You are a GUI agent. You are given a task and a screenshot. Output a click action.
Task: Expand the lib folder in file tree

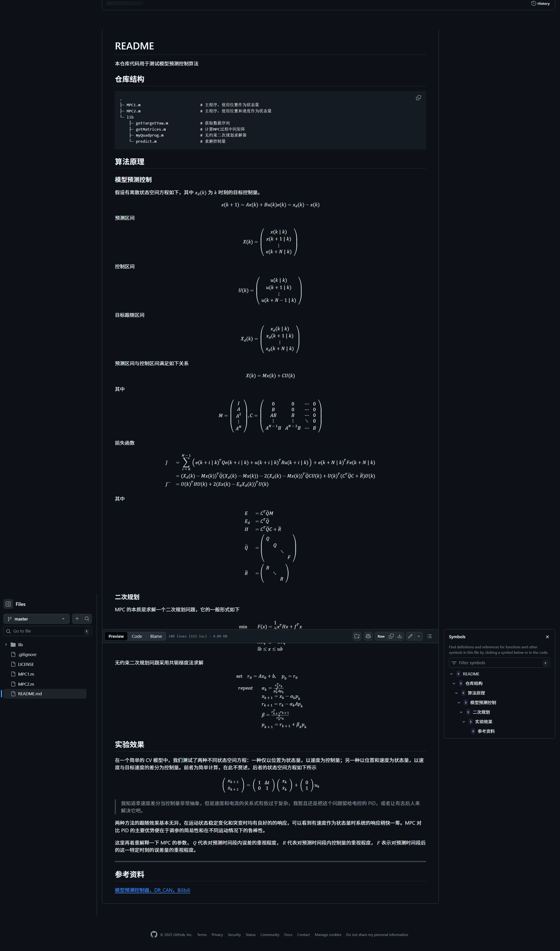pos(6,645)
